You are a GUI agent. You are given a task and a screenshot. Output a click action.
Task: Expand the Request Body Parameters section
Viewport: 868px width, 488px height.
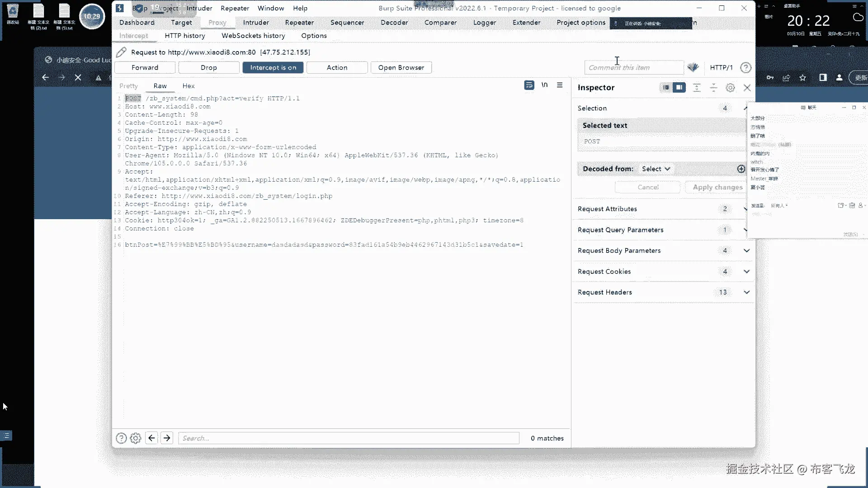pos(746,250)
